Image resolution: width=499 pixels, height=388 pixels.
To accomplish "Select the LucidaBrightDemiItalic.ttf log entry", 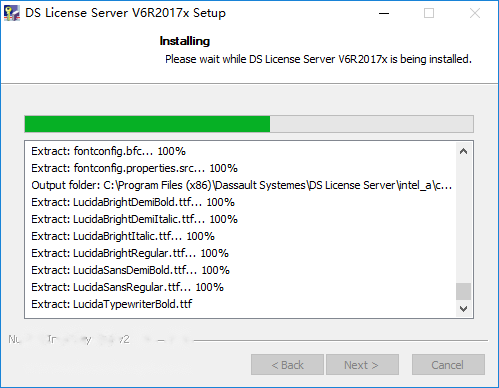I will (134, 219).
